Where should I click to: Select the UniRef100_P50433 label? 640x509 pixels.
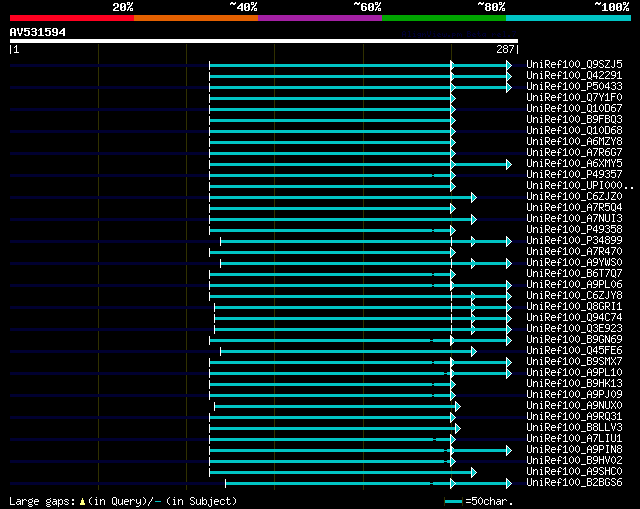tap(574, 86)
